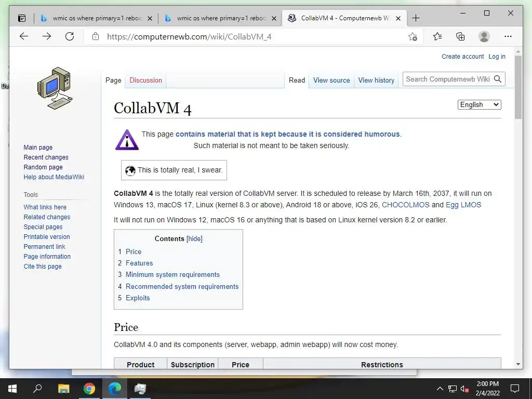This screenshot has width=532, height=399.
Task: Open Related changes link
Action: pyautogui.click(x=47, y=217)
